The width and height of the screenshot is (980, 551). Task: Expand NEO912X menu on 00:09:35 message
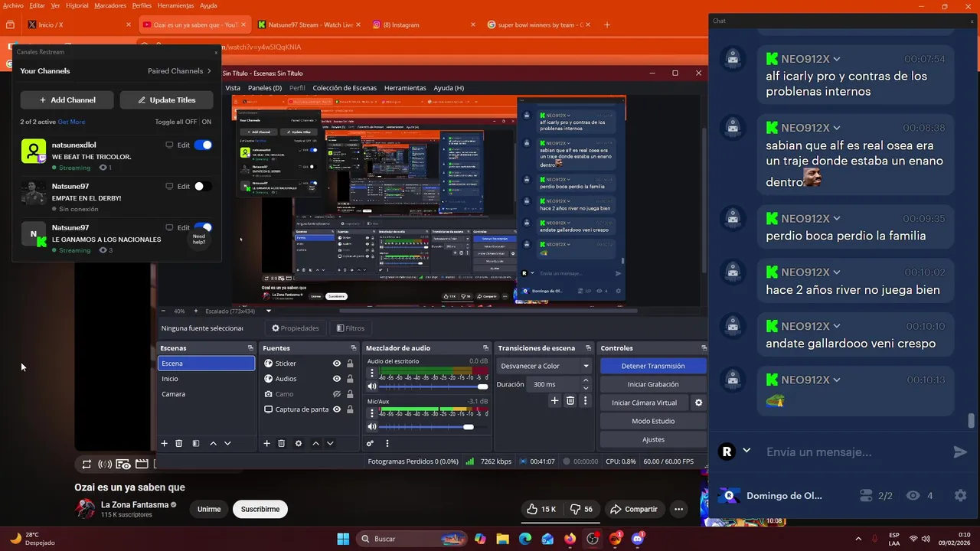click(837, 219)
